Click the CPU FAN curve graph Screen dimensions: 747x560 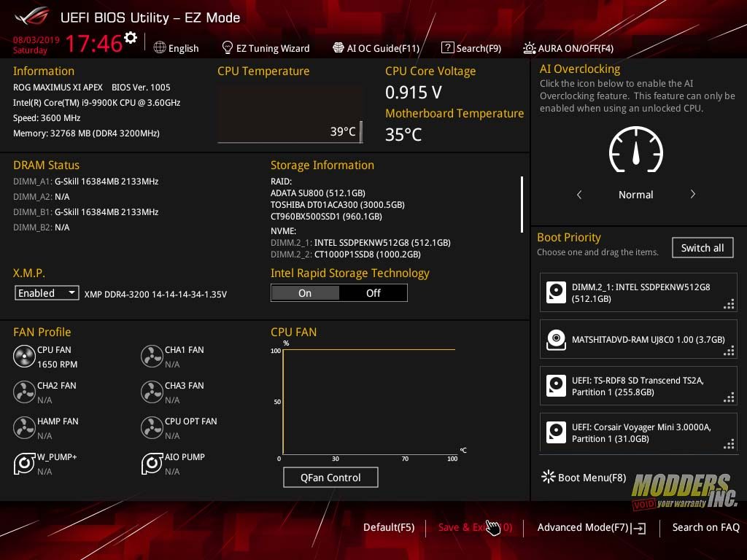pos(369,402)
